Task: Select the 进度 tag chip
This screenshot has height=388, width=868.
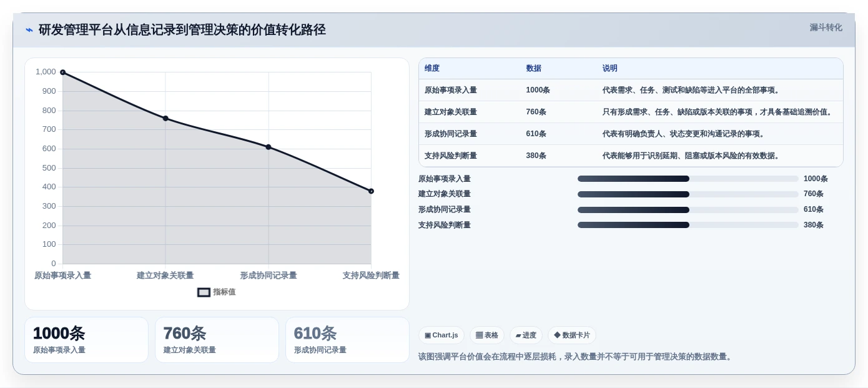Action: (x=526, y=335)
